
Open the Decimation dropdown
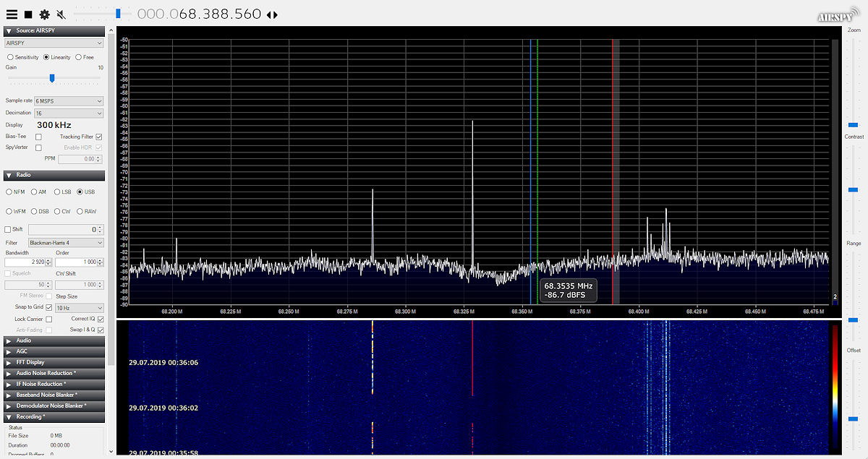69,113
